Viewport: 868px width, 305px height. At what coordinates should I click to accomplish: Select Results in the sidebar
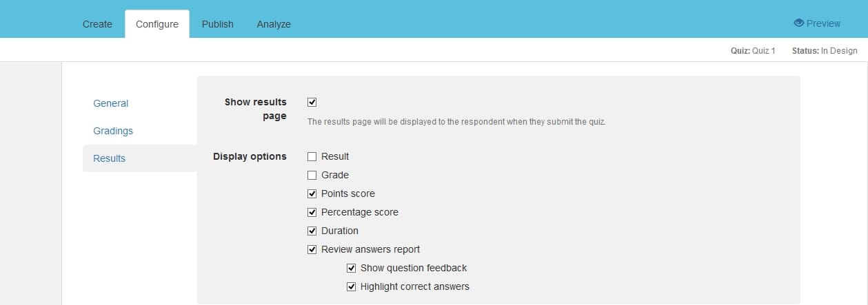coord(110,158)
